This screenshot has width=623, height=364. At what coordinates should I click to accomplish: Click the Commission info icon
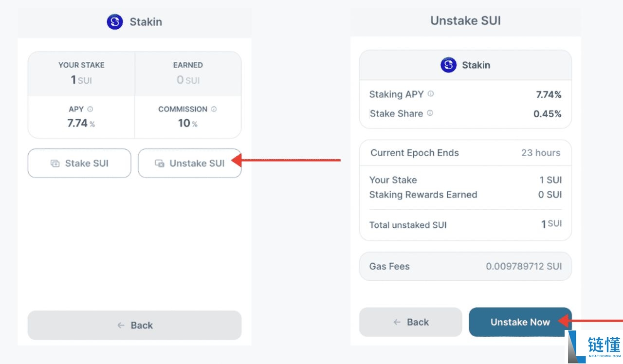point(214,109)
